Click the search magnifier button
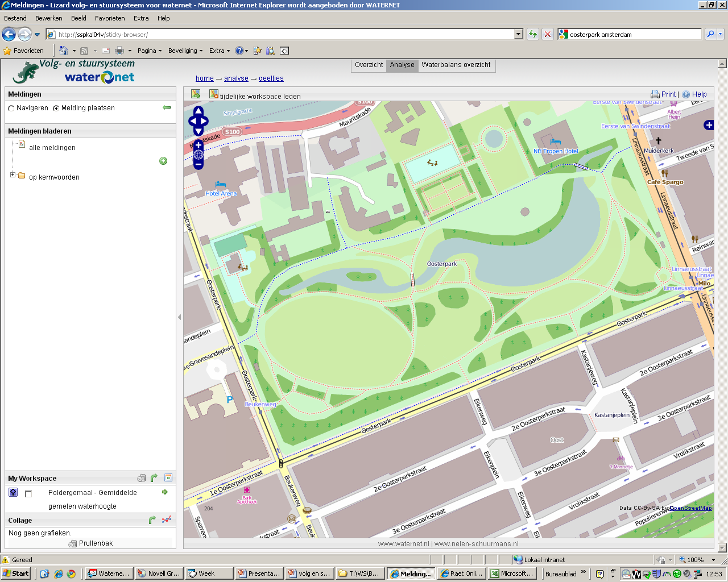This screenshot has width=728, height=582. pyautogui.click(x=710, y=35)
